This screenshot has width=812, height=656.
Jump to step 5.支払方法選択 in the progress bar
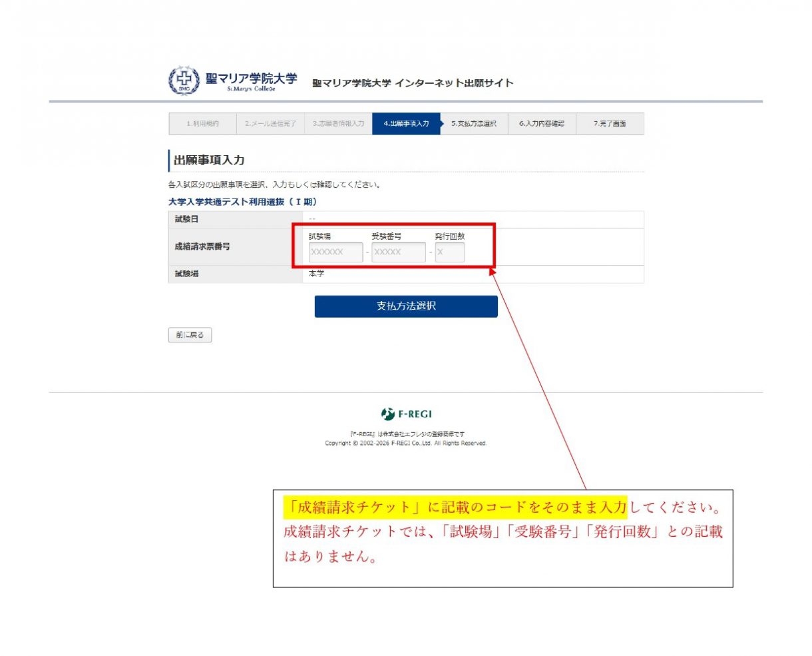click(474, 124)
